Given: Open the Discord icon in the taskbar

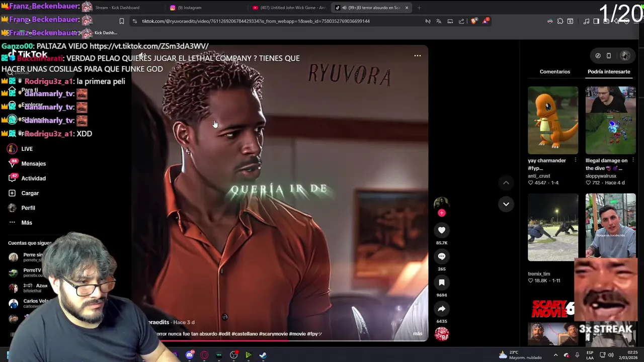Looking at the screenshot, I should [190, 355].
